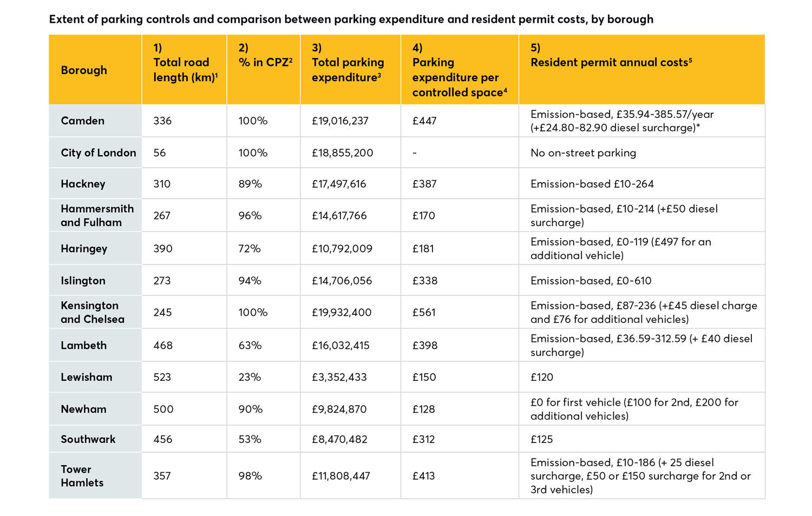Click the City of London row label
812x516 pixels.
tap(98, 153)
